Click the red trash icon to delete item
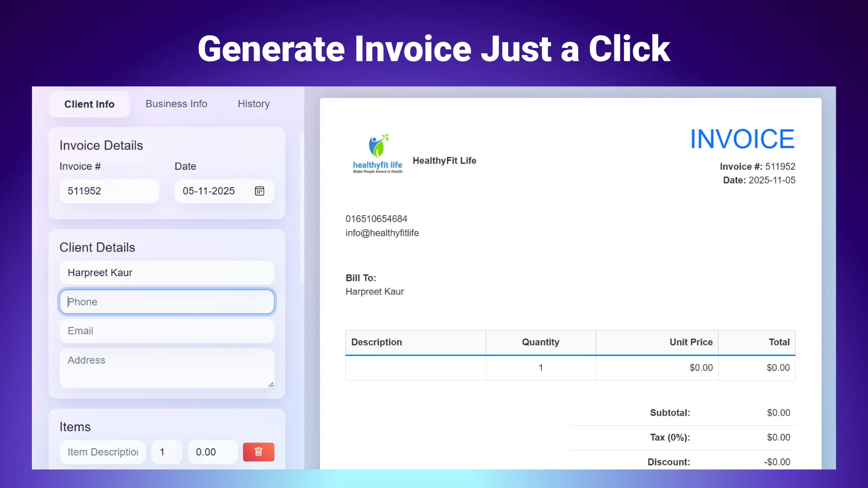The height and width of the screenshot is (488, 868). (258, 452)
